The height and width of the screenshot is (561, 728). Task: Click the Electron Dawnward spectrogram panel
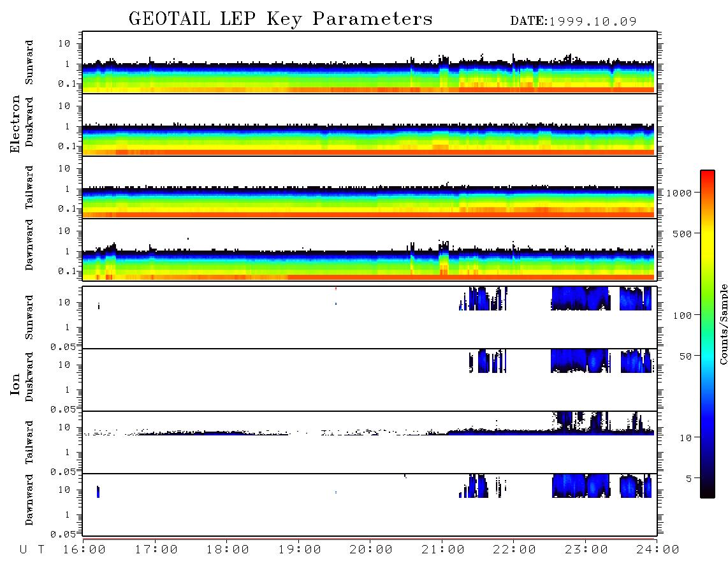click(x=370, y=249)
